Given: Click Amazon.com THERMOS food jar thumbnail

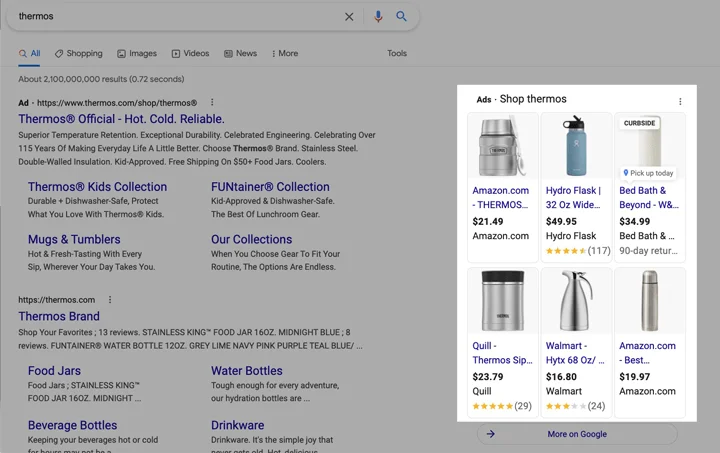Looking at the screenshot, I should [502, 146].
